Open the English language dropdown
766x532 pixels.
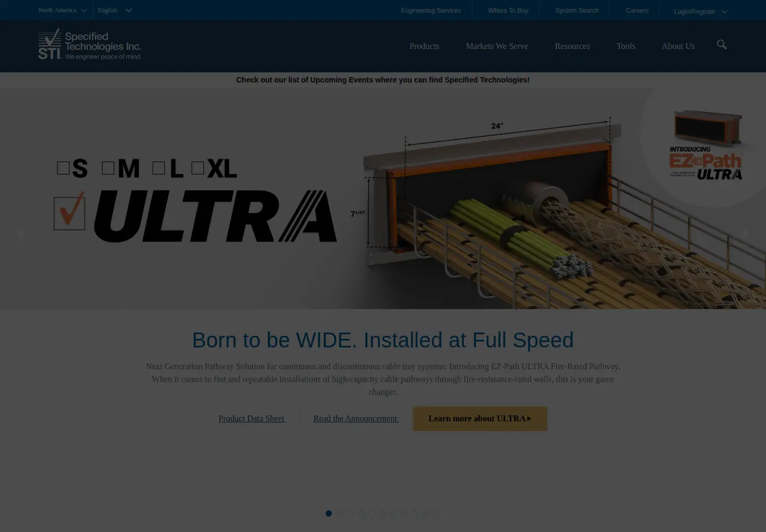coord(114,10)
